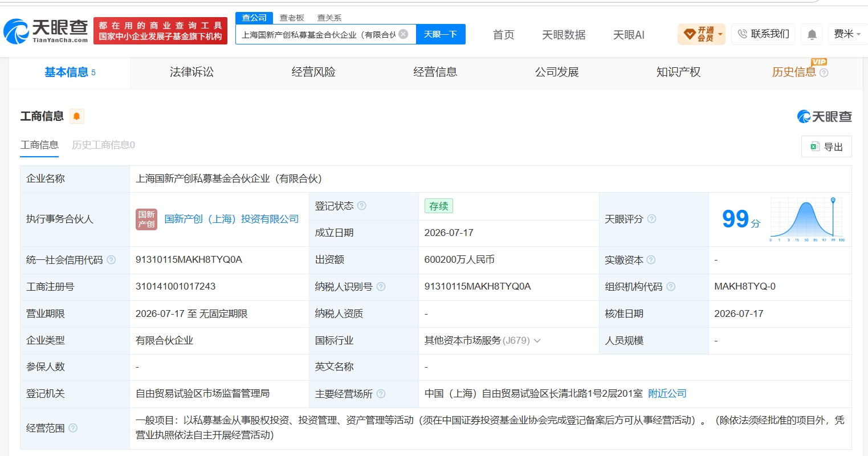Image resolution: width=868 pixels, height=456 pixels.
Task: Click the orange alert bell beside 工商信息
Action: [x=76, y=116]
